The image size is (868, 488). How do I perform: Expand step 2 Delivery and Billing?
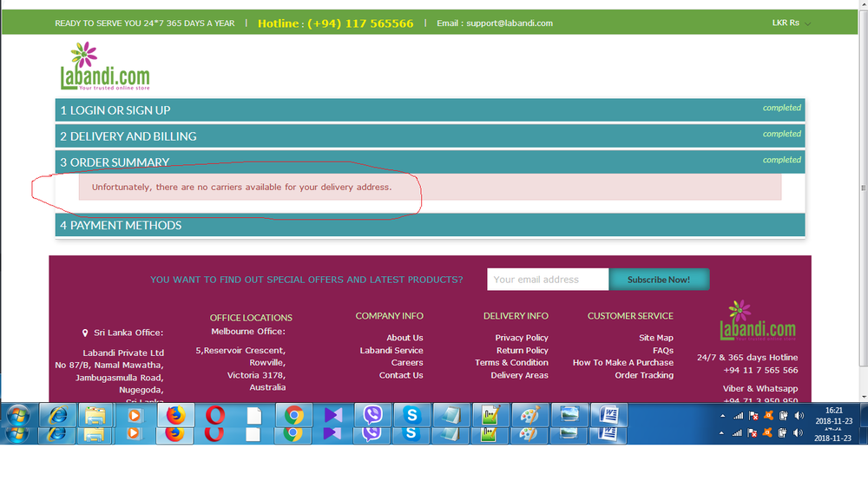pyautogui.click(x=430, y=135)
